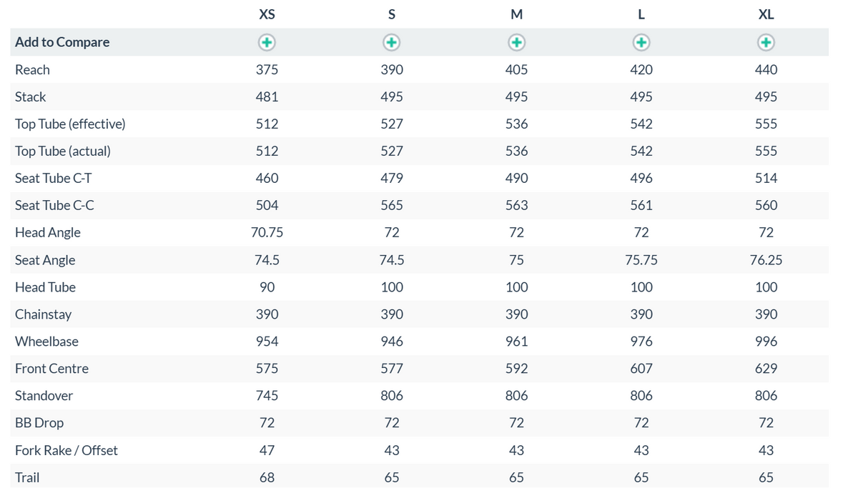Click the XL Seat Angle value 76.25
Screen dimensions: 868x488
tap(766, 260)
